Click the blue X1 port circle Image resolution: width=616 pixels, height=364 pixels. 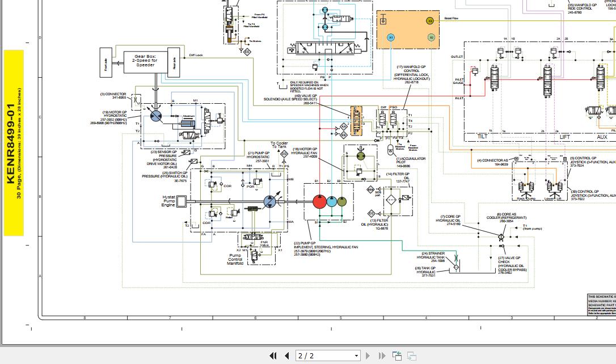click(x=391, y=37)
